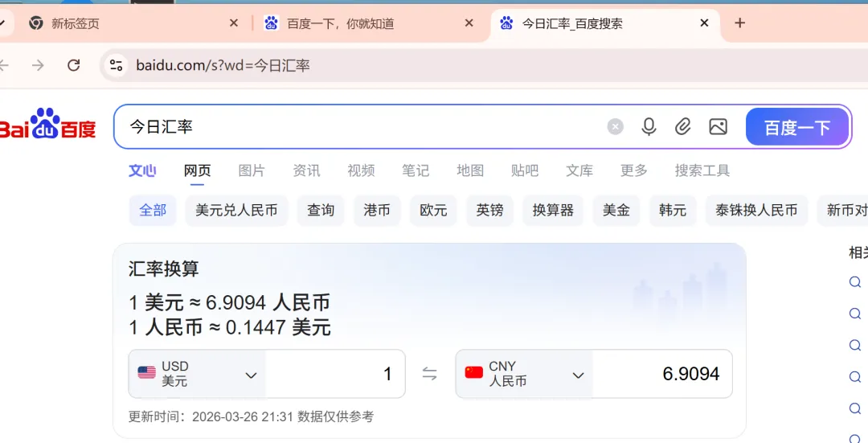The height and width of the screenshot is (443, 868).
Task: Click the CNY amount field showing 6.9094
Action: [662, 374]
